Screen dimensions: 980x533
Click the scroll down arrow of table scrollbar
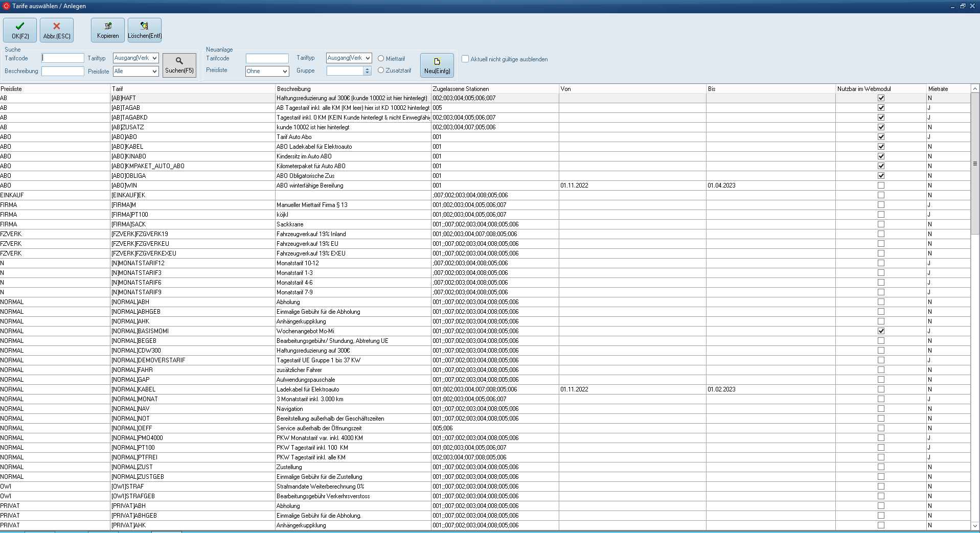tap(975, 525)
